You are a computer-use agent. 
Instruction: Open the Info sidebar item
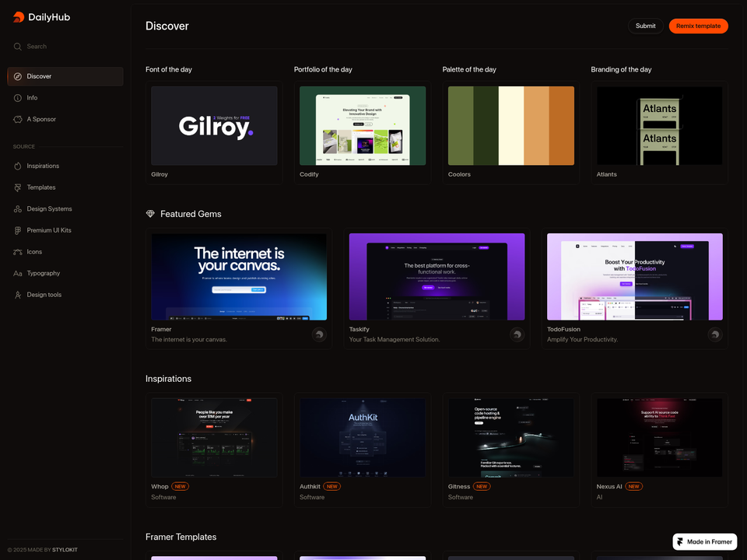click(x=65, y=98)
